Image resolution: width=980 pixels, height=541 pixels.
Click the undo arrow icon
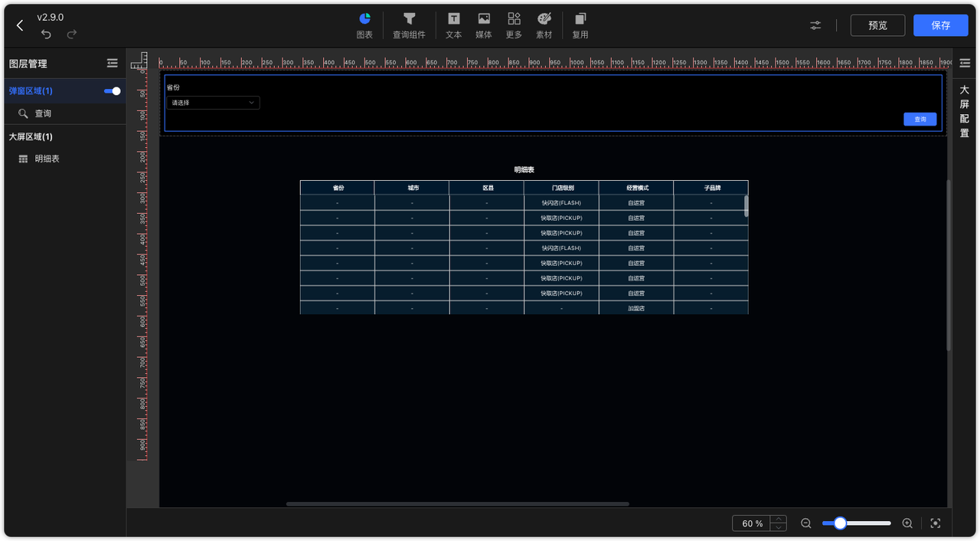46,34
